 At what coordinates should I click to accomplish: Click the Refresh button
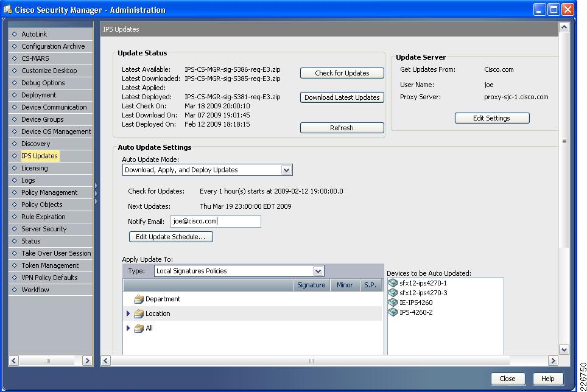click(342, 128)
